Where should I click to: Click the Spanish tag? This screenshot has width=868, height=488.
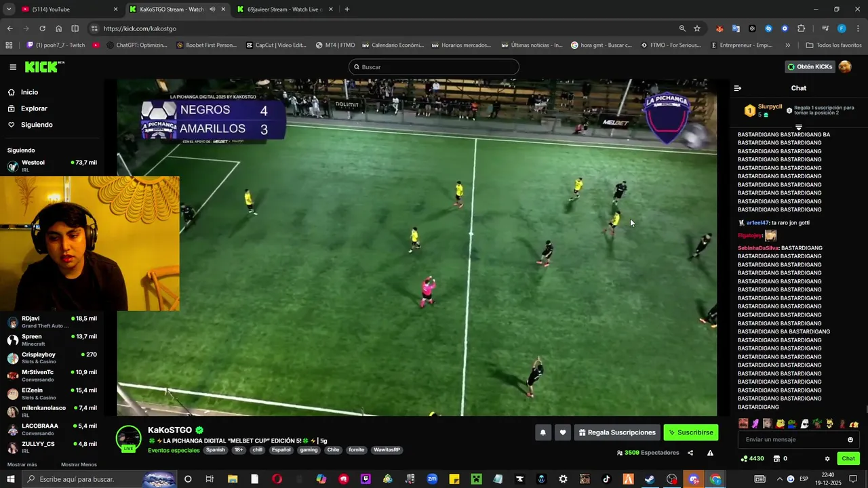click(216, 450)
